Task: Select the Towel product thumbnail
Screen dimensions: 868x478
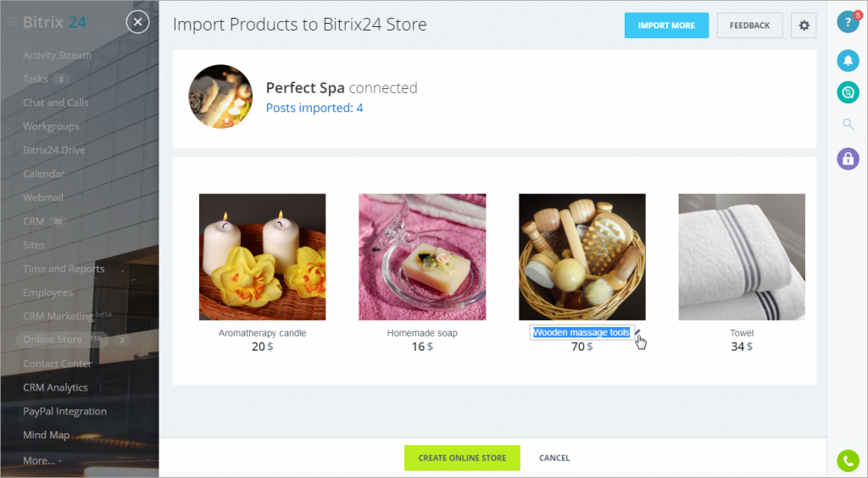Action: [x=742, y=257]
